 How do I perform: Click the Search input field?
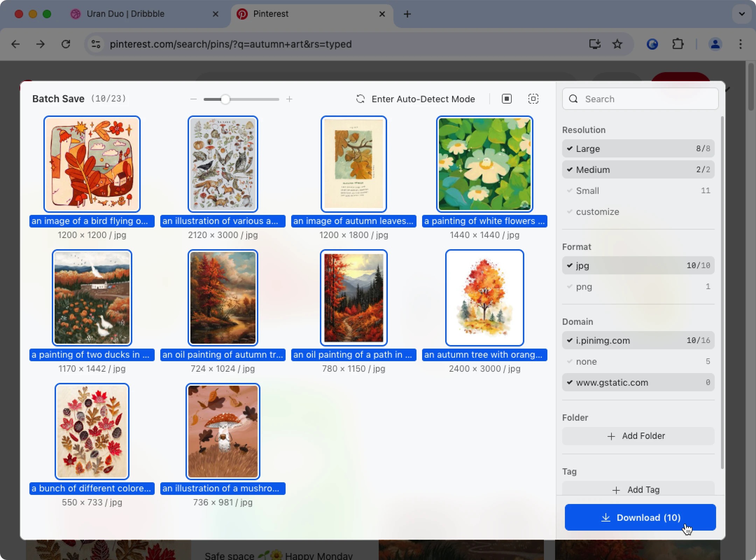coord(640,99)
